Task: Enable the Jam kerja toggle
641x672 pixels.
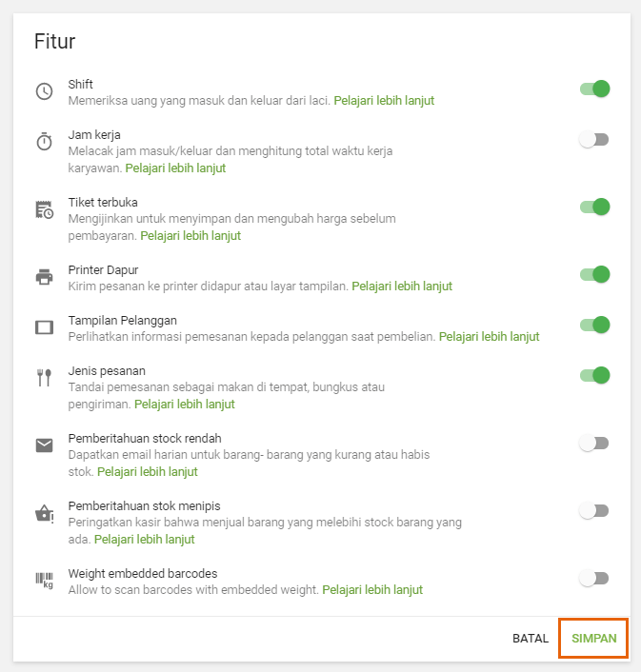Action: point(594,140)
